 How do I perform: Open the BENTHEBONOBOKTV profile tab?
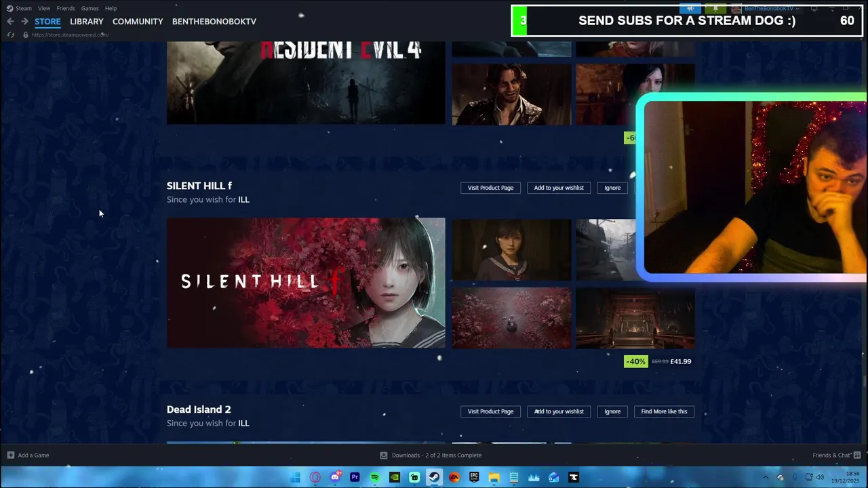coord(214,22)
